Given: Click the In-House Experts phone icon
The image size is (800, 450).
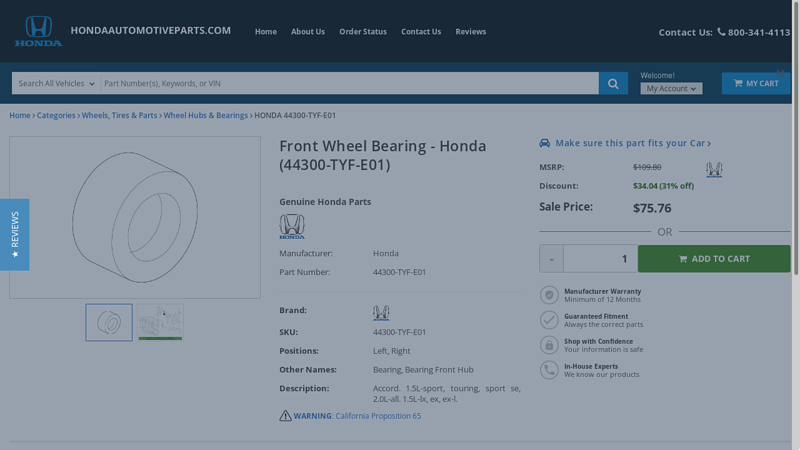Looking at the screenshot, I should point(549,370).
